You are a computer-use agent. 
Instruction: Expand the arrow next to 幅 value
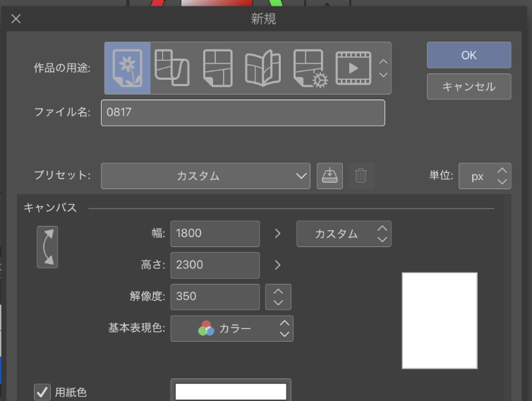click(277, 234)
